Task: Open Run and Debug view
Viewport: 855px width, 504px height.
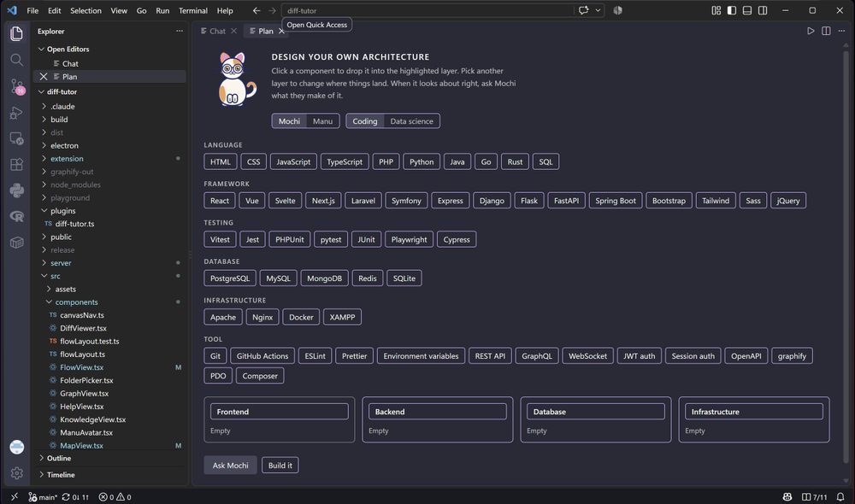Action: (16, 112)
